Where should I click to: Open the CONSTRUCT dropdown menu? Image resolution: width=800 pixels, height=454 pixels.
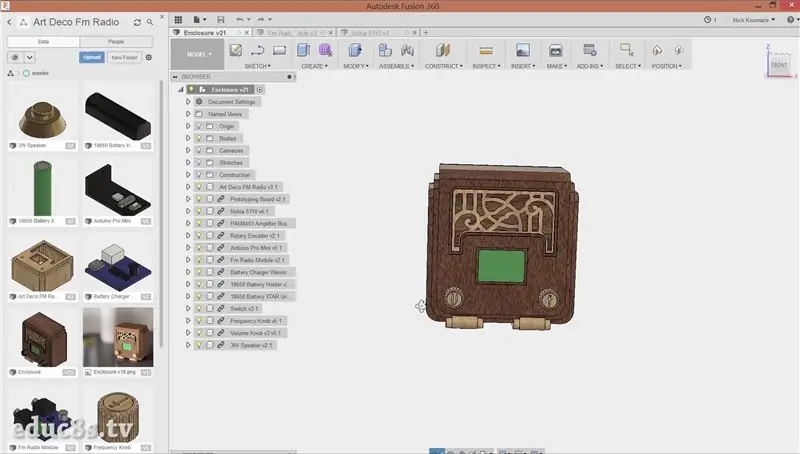point(444,66)
